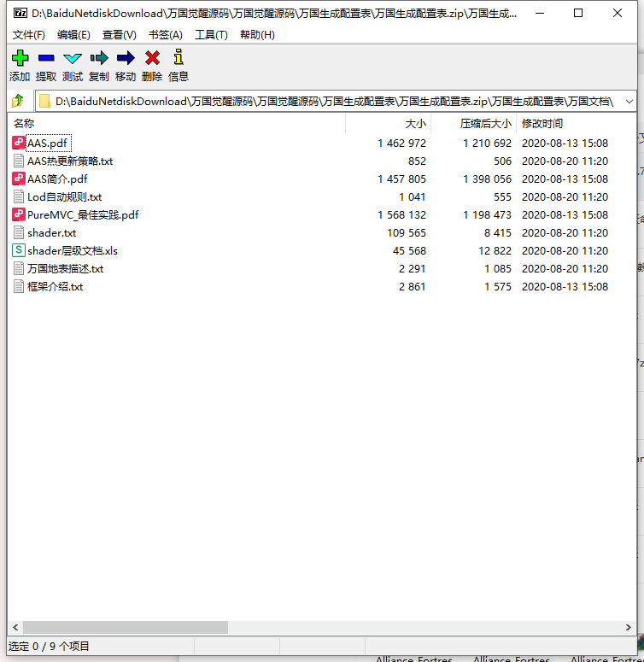The height and width of the screenshot is (662, 644).
Task: Sort by the 名称 column header
Action: [x=24, y=124]
